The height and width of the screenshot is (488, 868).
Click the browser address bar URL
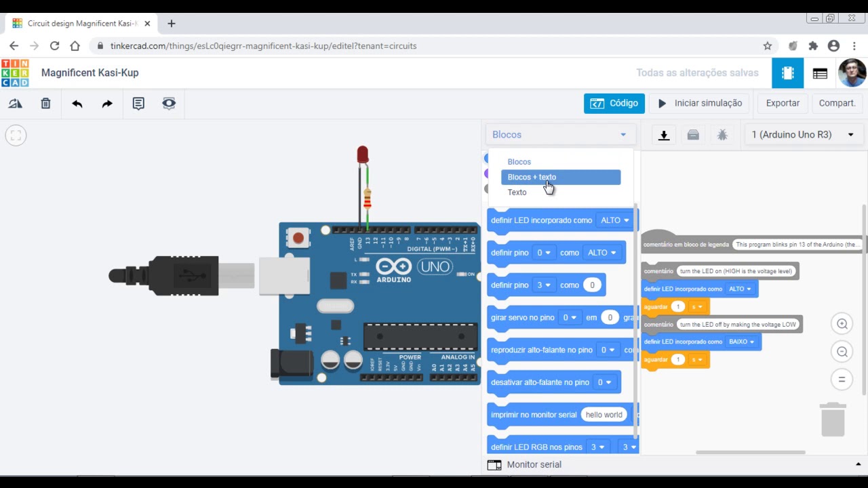pyautogui.click(x=263, y=46)
